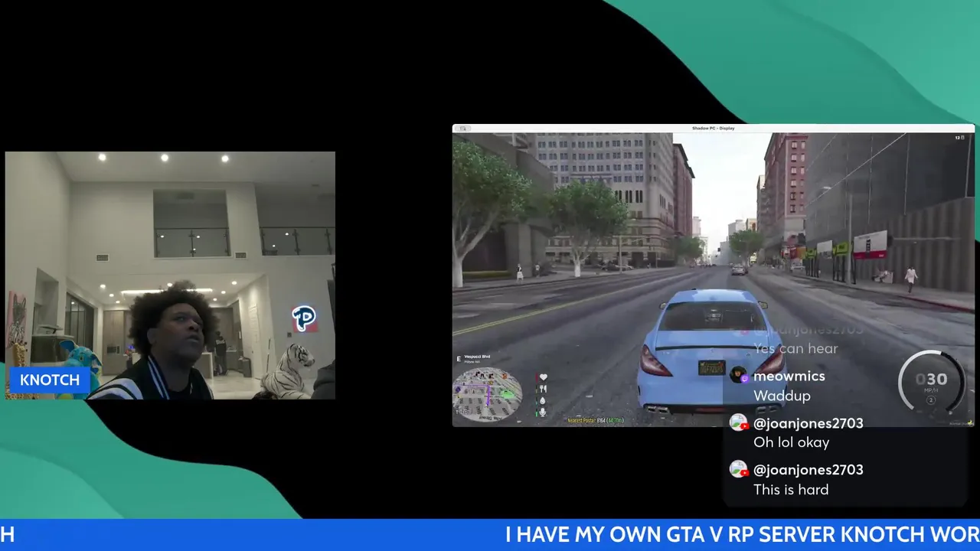The width and height of the screenshot is (980, 551).
Task: Click the 'meowmics' chat username
Action: [x=789, y=377]
